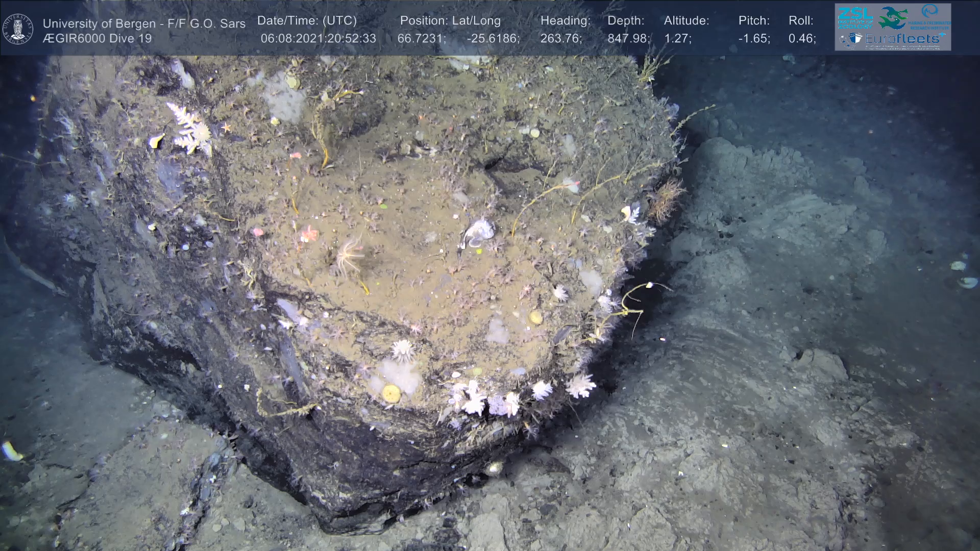This screenshot has height=551, width=980.
Task: Click the Date/Time (UTC) header
Action: pos(307,21)
